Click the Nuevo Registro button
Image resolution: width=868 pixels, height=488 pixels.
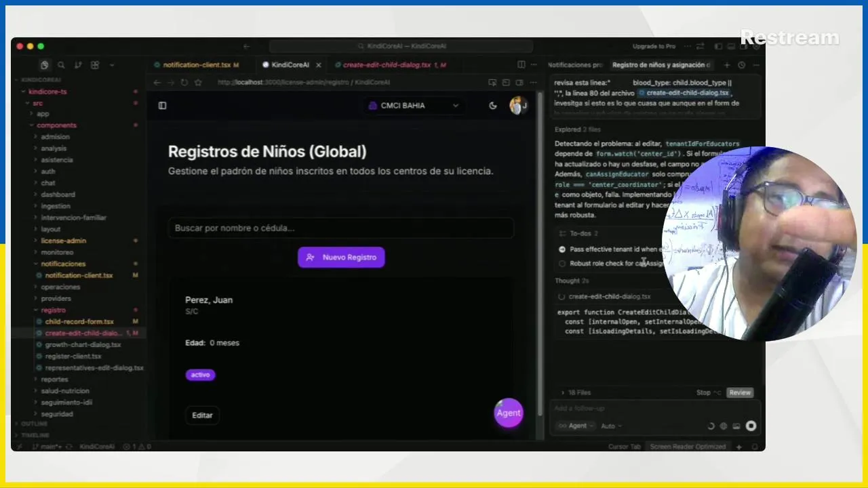341,258
